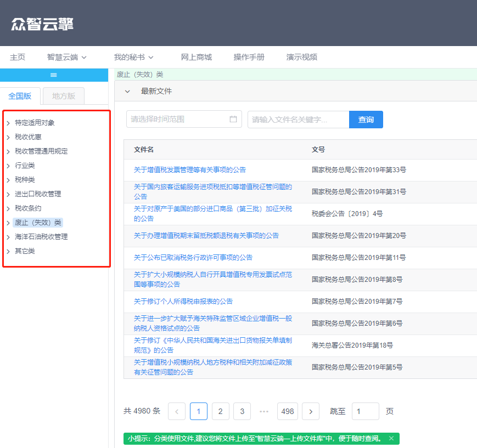The height and width of the screenshot is (448, 477).
Task: Expand the 税收优惠 tree node
Action: 8,138
